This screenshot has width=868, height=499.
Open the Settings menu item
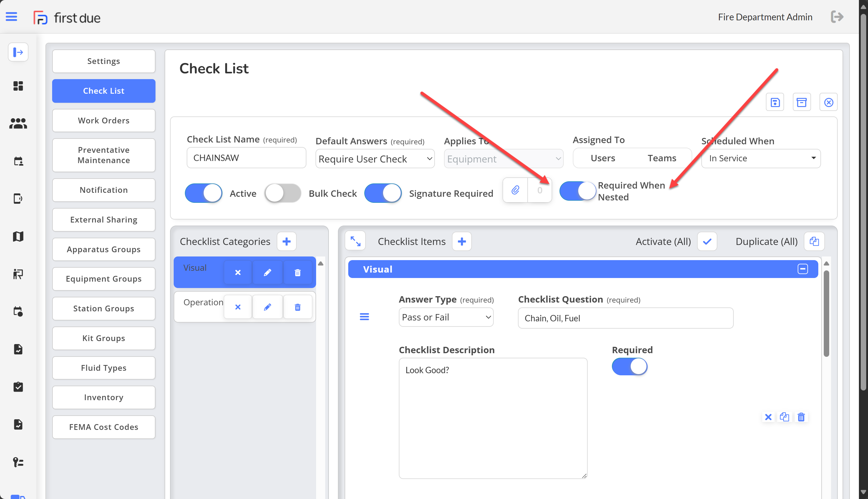(103, 61)
